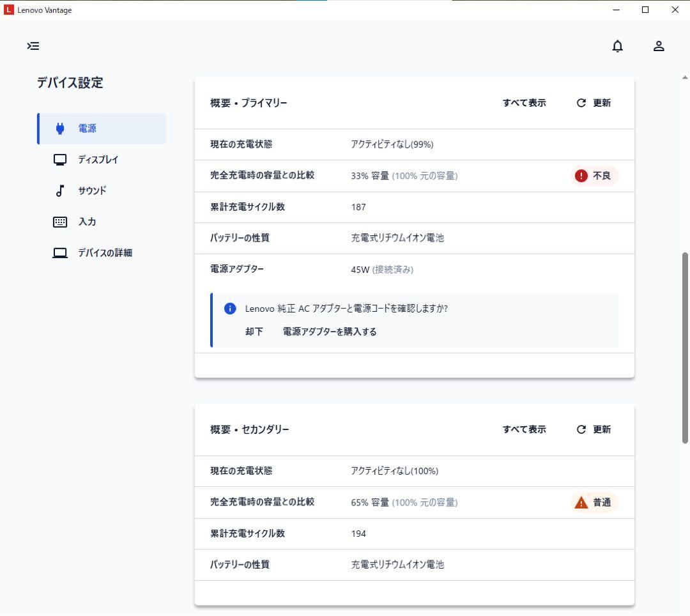Expand すべて表示 for secondary battery

point(524,429)
